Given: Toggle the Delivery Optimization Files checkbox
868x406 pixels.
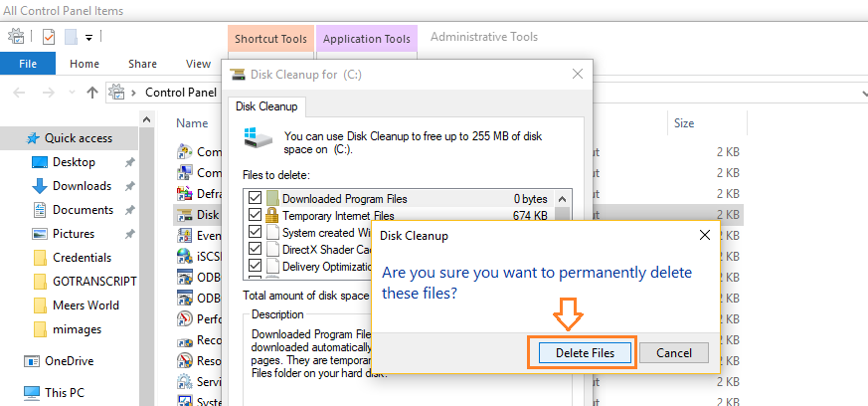Looking at the screenshot, I should (x=256, y=266).
